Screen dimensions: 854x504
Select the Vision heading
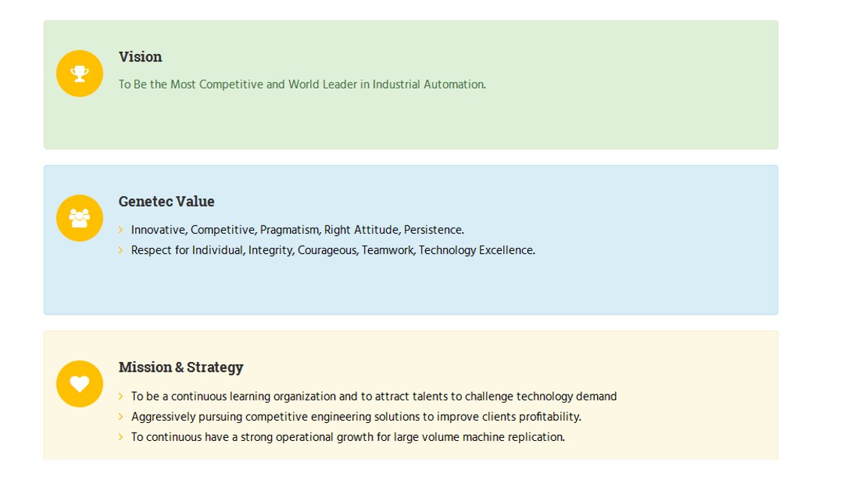coord(140,56)
